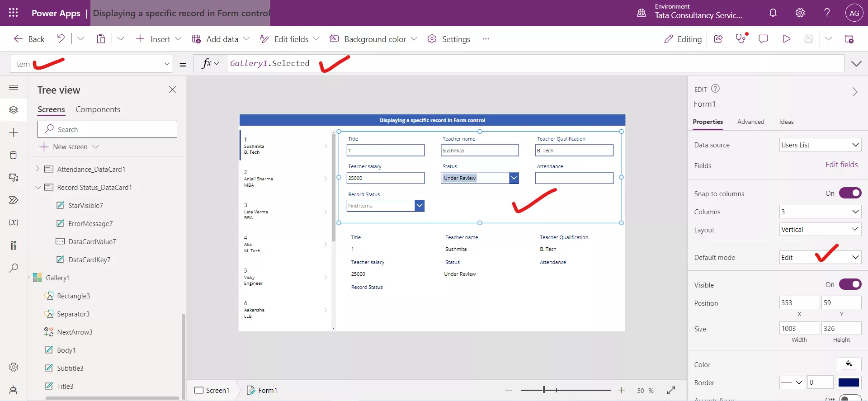Open the Data cylinder icon
The width and height of the screenshot is (868, 401).
click(x=14, y=155)
